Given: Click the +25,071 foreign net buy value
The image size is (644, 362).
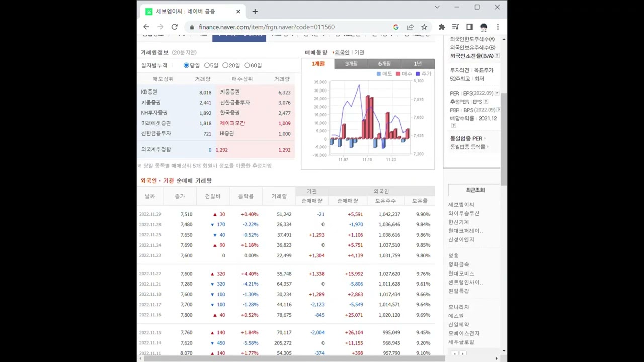Looking at the screenshot, I should 353,315.
